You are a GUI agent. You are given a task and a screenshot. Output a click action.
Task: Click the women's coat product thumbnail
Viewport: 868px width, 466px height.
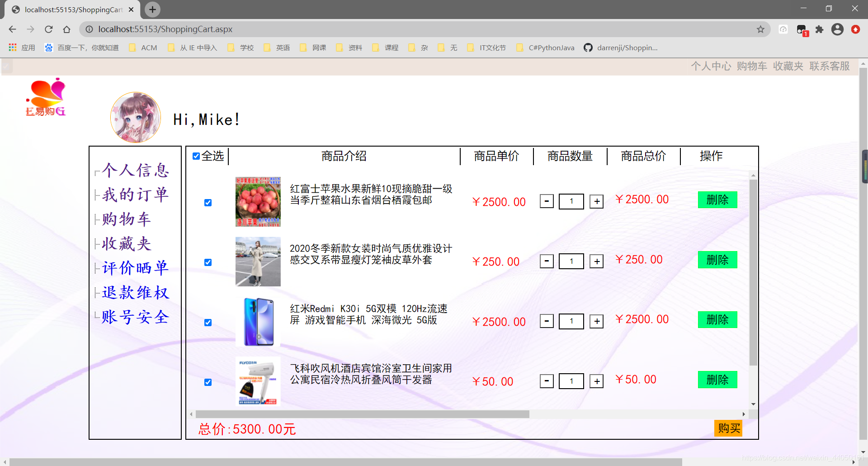258,262
